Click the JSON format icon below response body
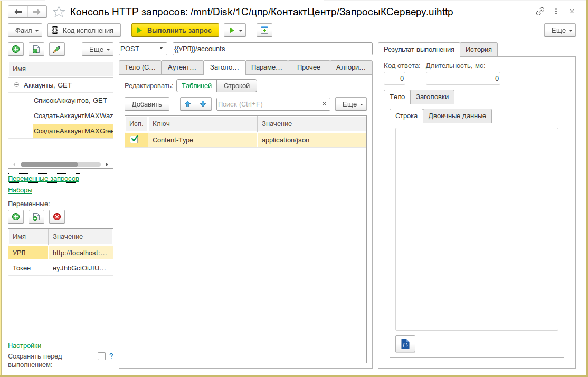The image size is (588, 377). click(405, 344)
